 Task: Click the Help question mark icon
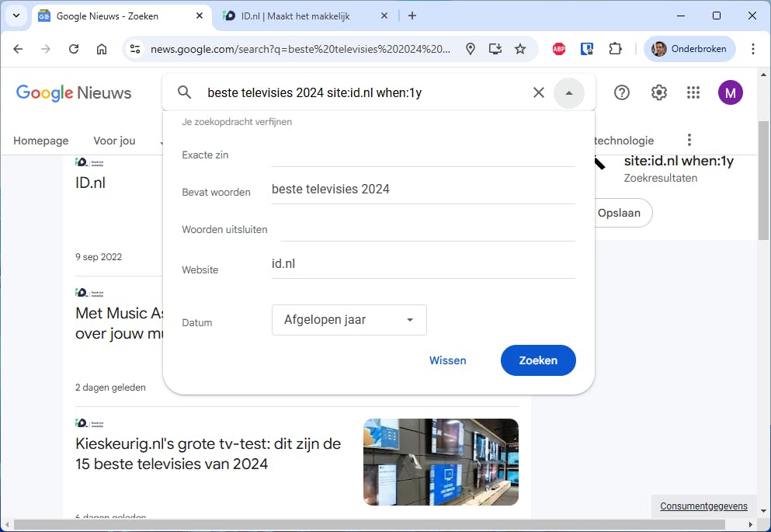(x=621, y=92)
